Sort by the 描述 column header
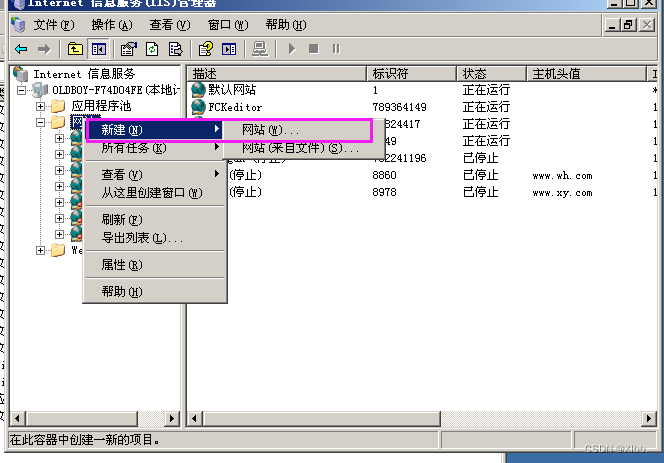Viewport: 664px width, 463px height. [277, 74]
